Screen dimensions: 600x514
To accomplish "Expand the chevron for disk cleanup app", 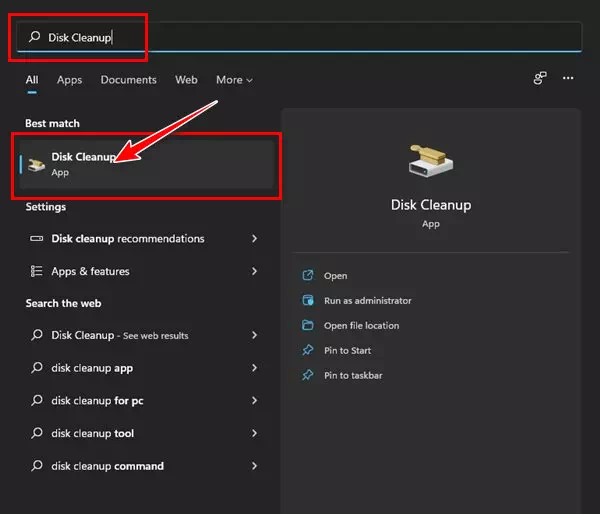I will tap(254, 368).
